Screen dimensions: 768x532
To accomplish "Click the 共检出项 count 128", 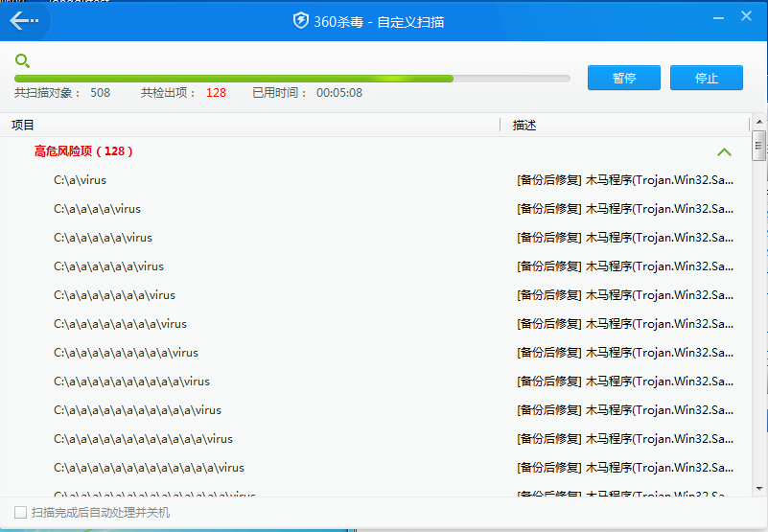I will [216, 93].
